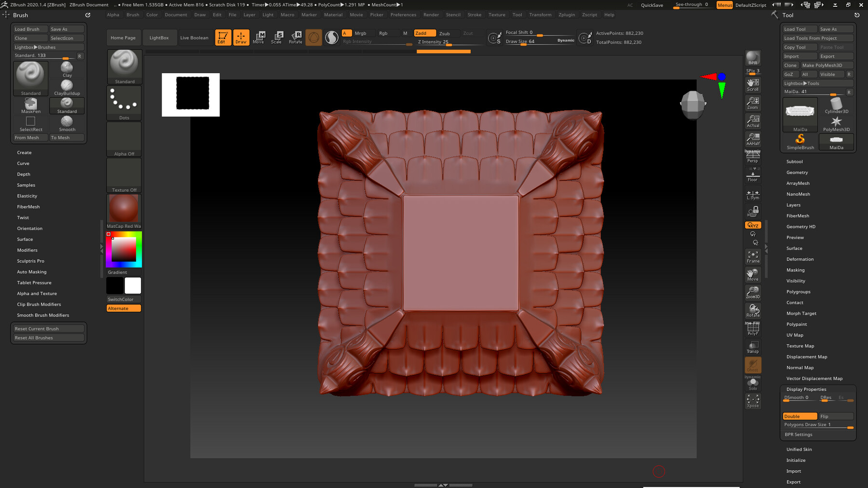Switch to the Texture menu
The width and height of the screenshot is (868, 488).
coord(497,14)
